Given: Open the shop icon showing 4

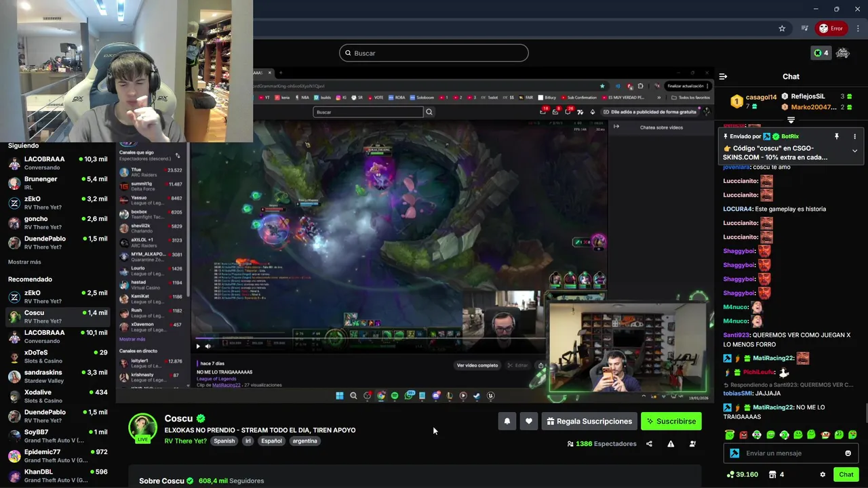Looking at the screenshot, I should (x=776, y=474).
